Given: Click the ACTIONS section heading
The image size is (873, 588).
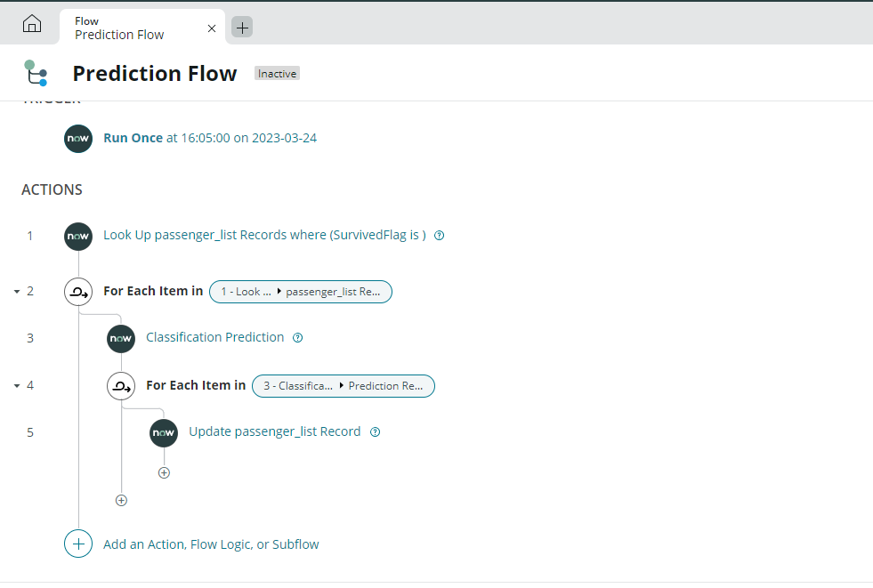Looking at the screenshot, I should pyautogui.click(x=52, y=189).
